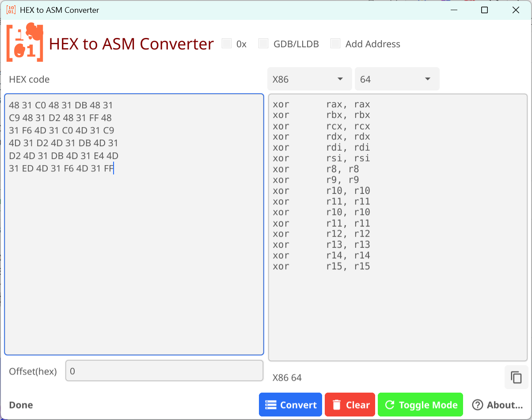Click the copy output icon
Image resolution: width=532 pixels, height=420 pixels.
tap(516, 377)
